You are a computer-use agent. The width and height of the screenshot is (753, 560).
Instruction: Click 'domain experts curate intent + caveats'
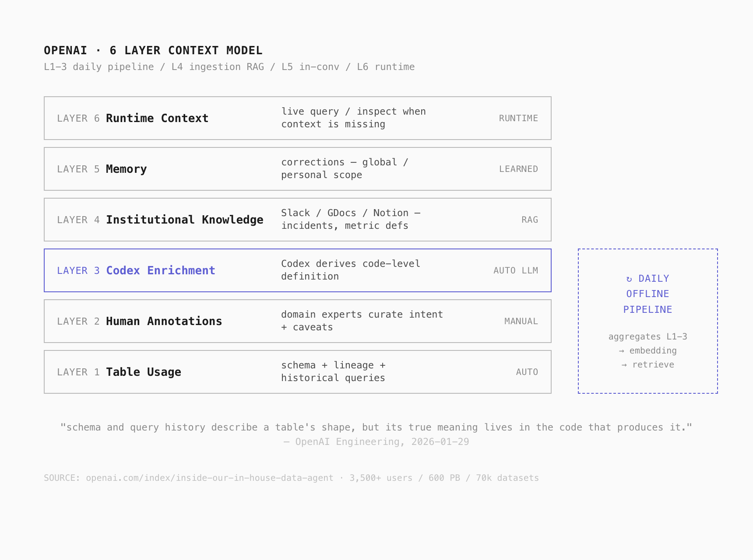coord(362,321)
